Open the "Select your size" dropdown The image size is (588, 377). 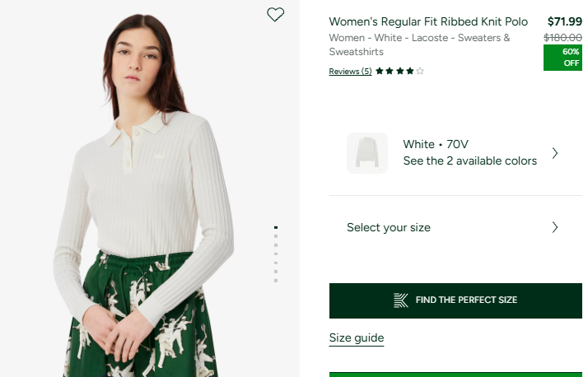[389, 227]
